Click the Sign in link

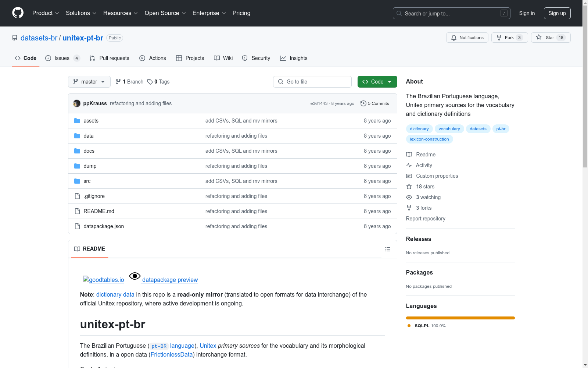pyautogui.click(x=527, y=13)
